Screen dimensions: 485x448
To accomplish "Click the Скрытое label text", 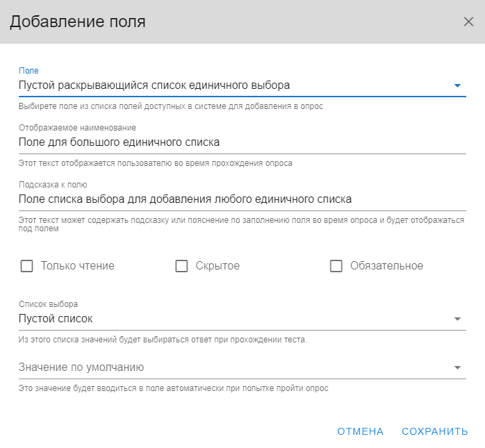I will coord(217,266).
